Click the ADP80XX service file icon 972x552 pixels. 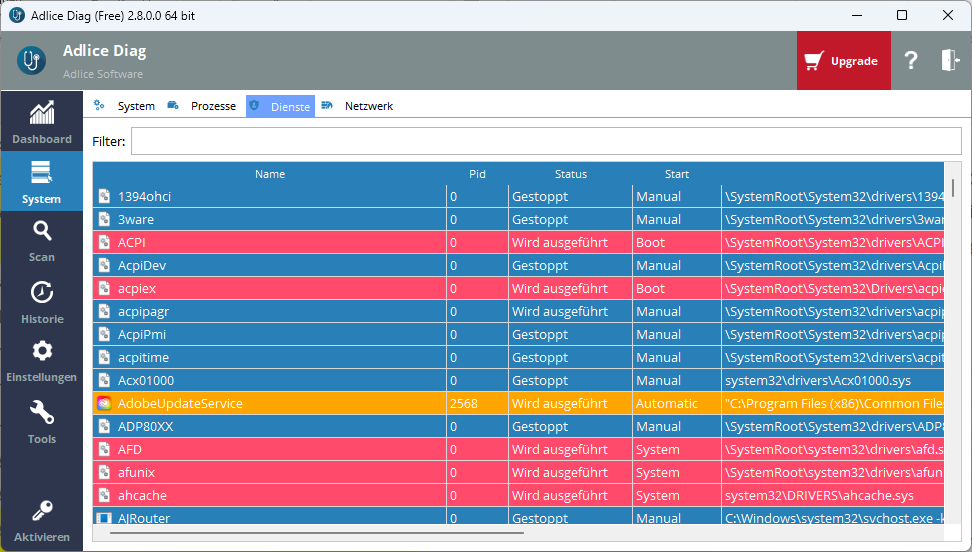pos(104,427)
